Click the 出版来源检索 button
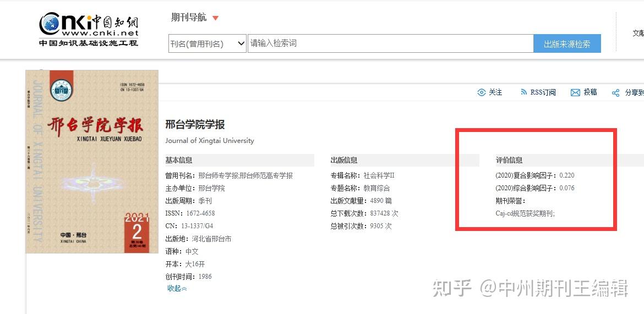This screenshot has height=314, width=644. click(567, 43)
